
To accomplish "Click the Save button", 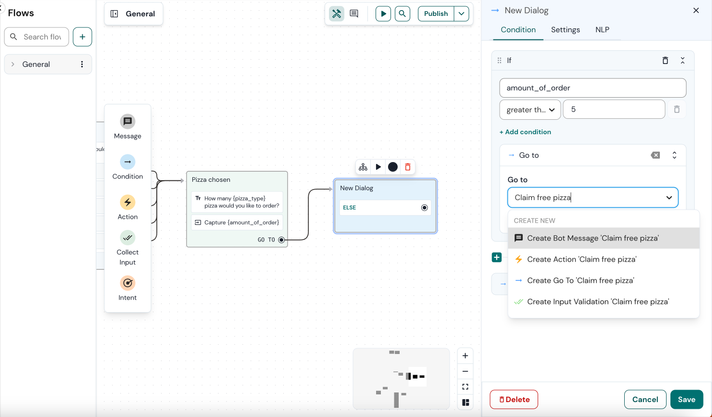I will point(686,399).
